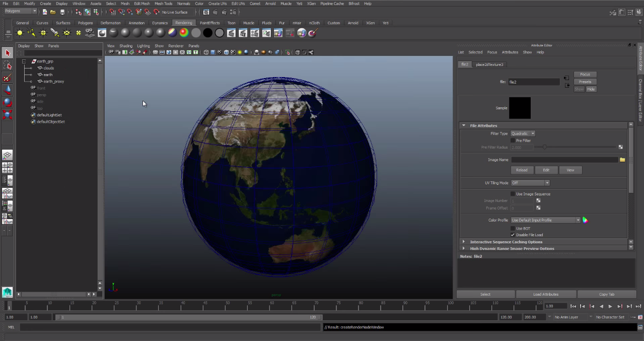Choose the Rotate tool in toolbox
This screenshot has height=341, width=644.
pyautogui.click(x=8, y=102)
